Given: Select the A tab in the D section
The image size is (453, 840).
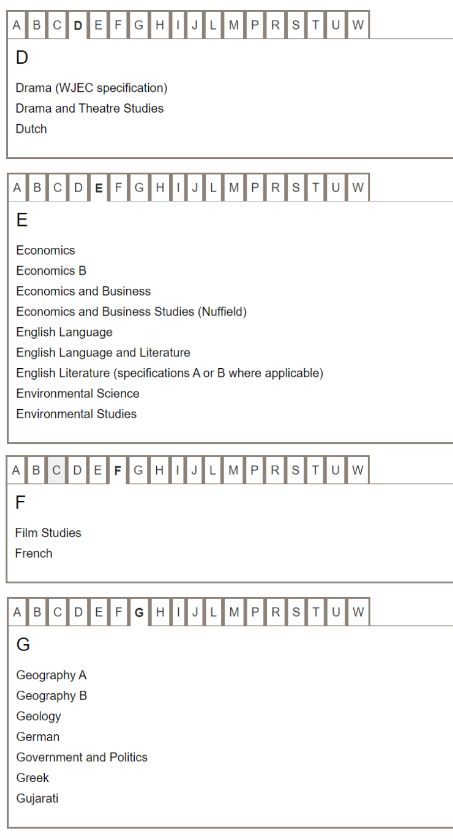Looking at the screenshot, I should click(x=17, y=25).
